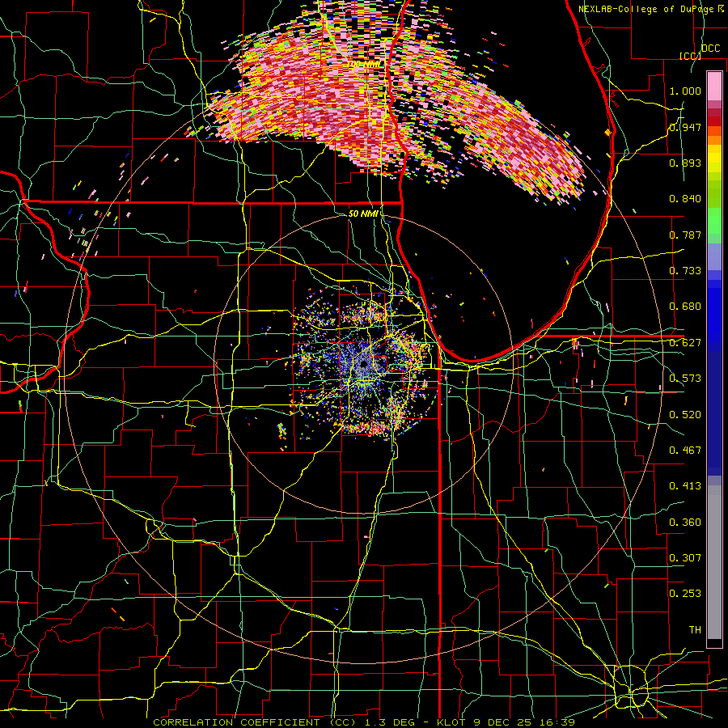This screenshot has height=728, width=728.
Task: Click the CORRELATION COEFFICIENT caption at the bottom
Action: (364, 722)
